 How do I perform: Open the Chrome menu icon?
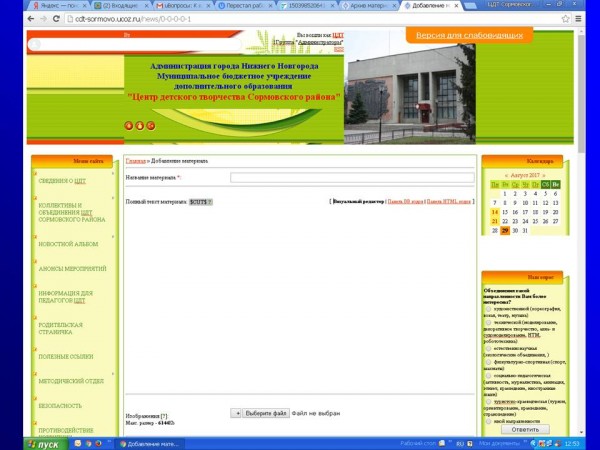[x=578, y=19]
